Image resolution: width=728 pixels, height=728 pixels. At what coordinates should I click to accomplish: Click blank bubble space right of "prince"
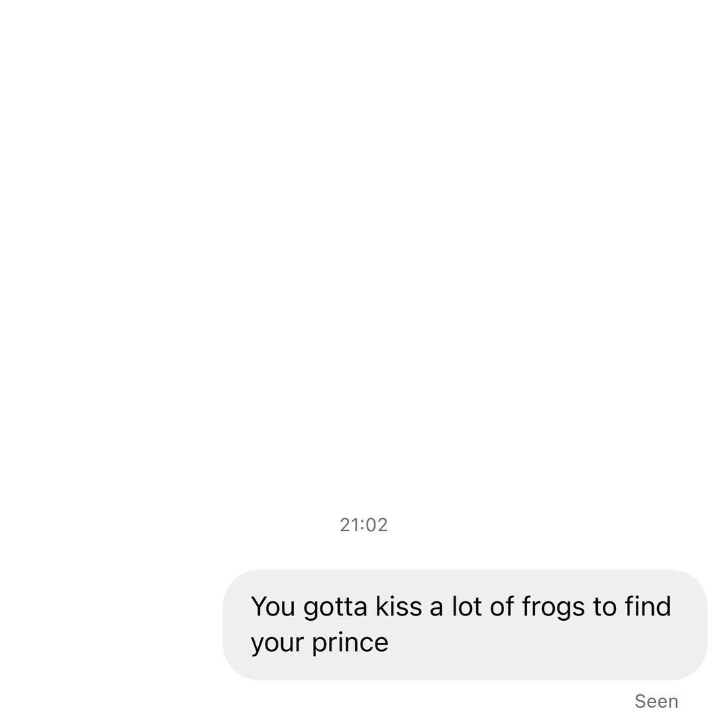[539, 644]
